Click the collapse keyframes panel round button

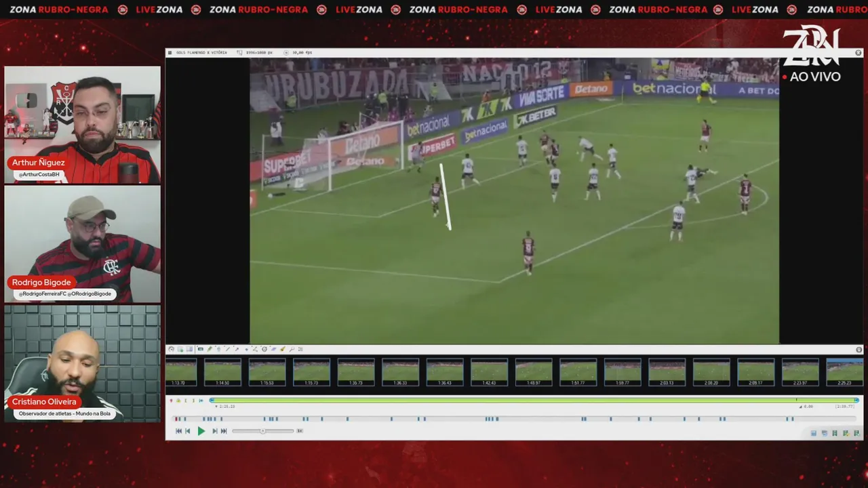tap(859, 350)
